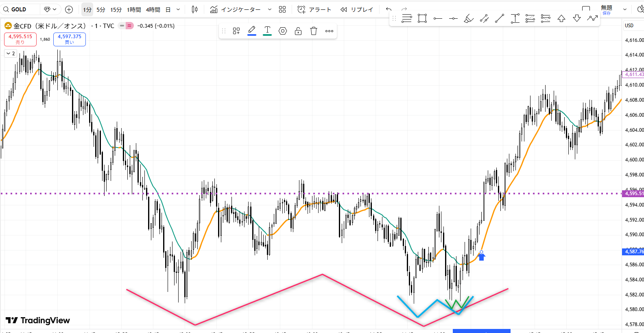Viewport: 644px width, 333px height.
Task: Select the rectangle drawing tool in favorites toolbar
Action: click(x=422, y=18)
